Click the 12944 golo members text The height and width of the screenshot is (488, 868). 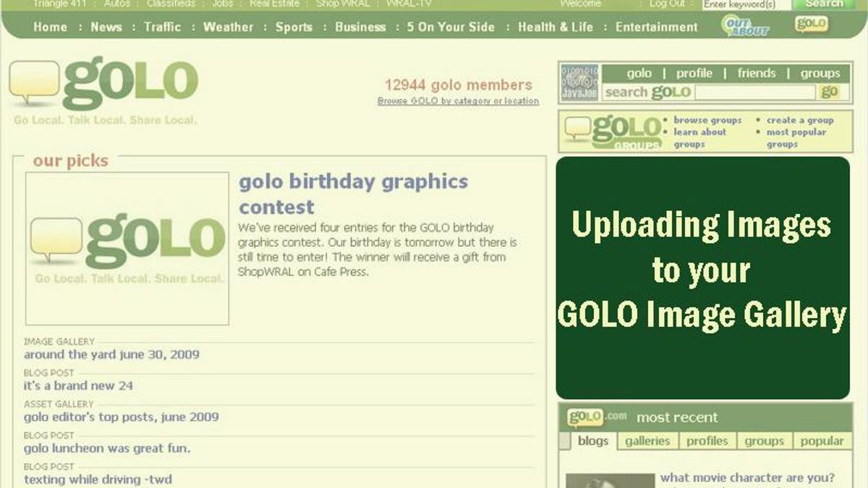point(458,85)
